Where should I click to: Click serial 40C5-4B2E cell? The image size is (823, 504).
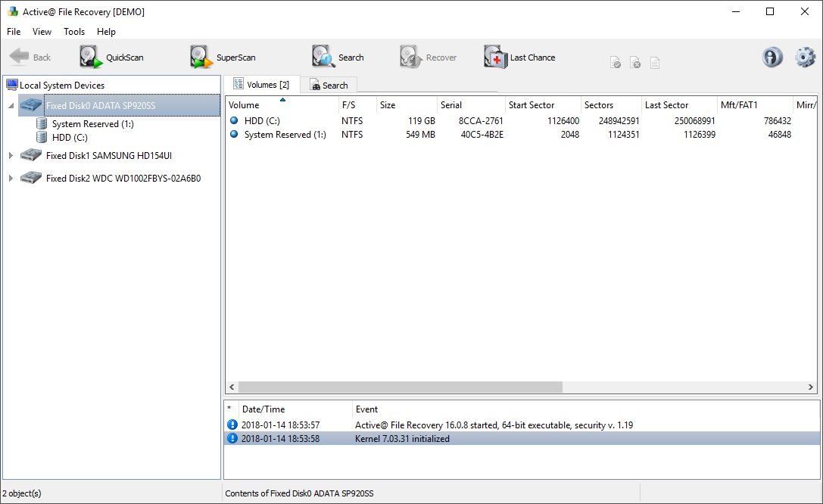(482, 134)
